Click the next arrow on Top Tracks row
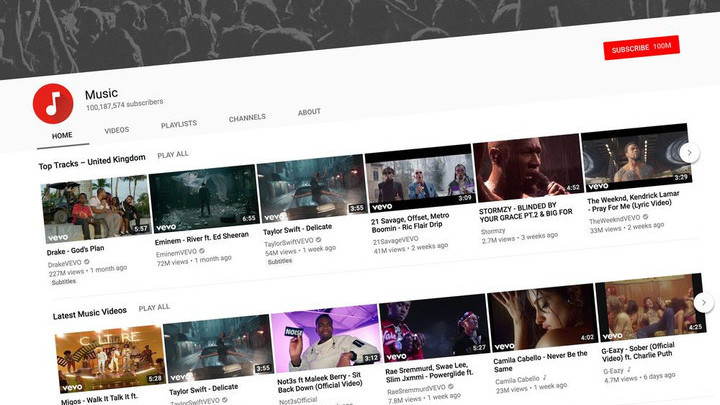Screen dimensions: 720x405 pos(689,152)
